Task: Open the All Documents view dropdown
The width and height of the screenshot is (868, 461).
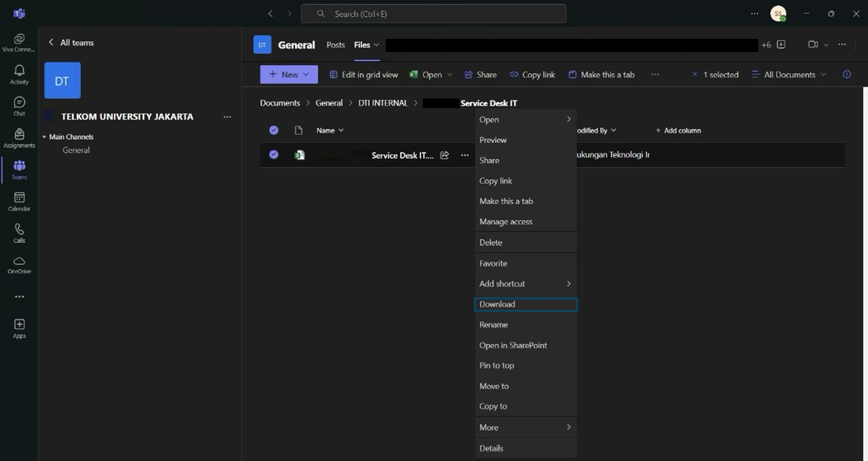Action: (x=789, y=75)
